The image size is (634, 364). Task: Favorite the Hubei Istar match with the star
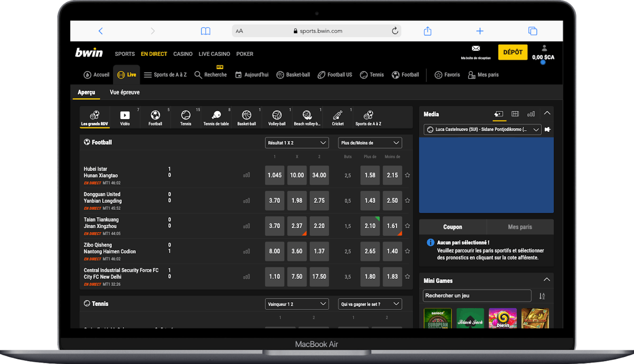pyautogui.click(x=407, y=175)
